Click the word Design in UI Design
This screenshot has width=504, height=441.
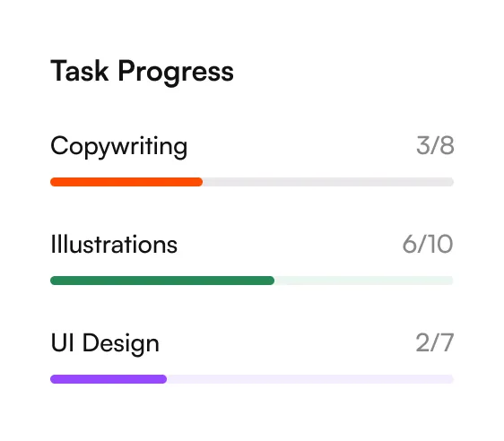(120, 344)
